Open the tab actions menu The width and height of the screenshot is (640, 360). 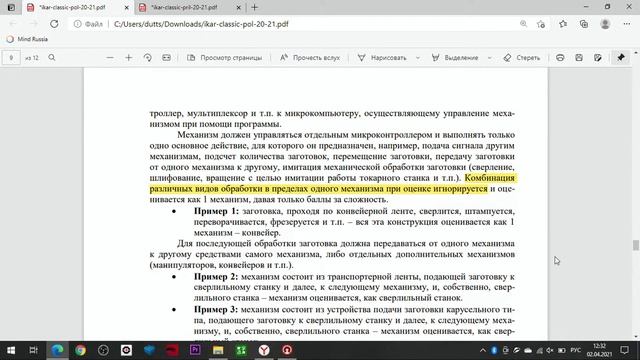click(x=11, y=7)
